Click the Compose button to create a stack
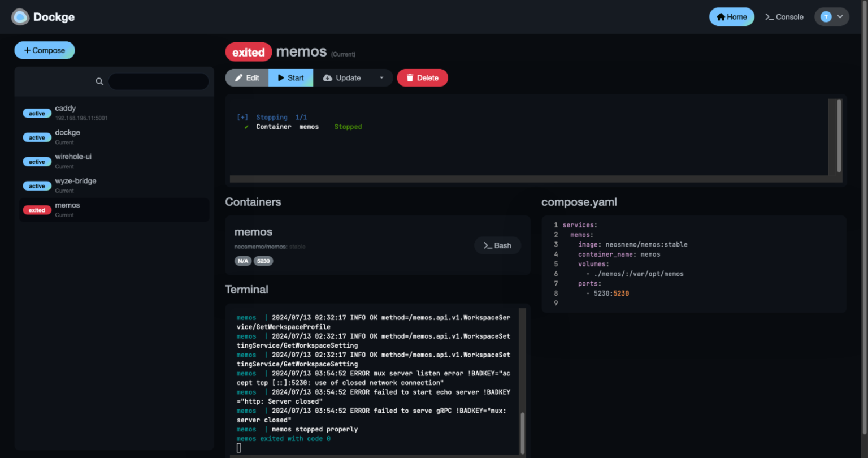Viewport: 868px width, 458px height. click(44, 50)
